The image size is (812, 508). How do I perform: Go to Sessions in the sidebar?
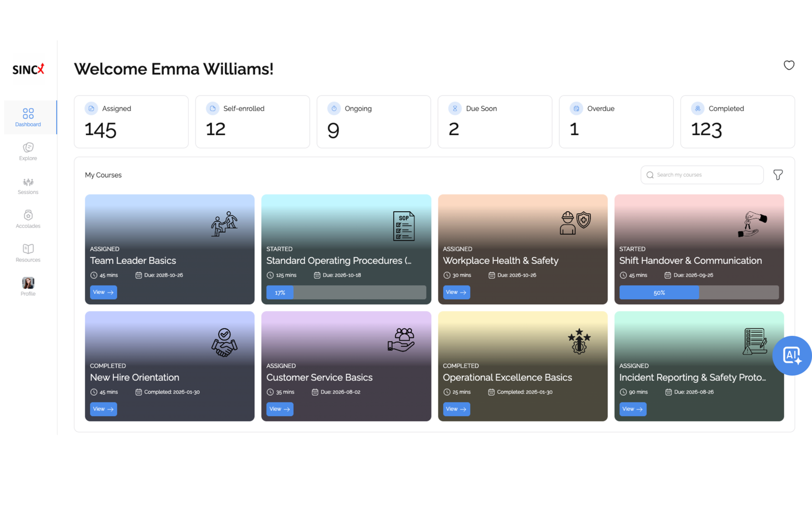point(28,185)
